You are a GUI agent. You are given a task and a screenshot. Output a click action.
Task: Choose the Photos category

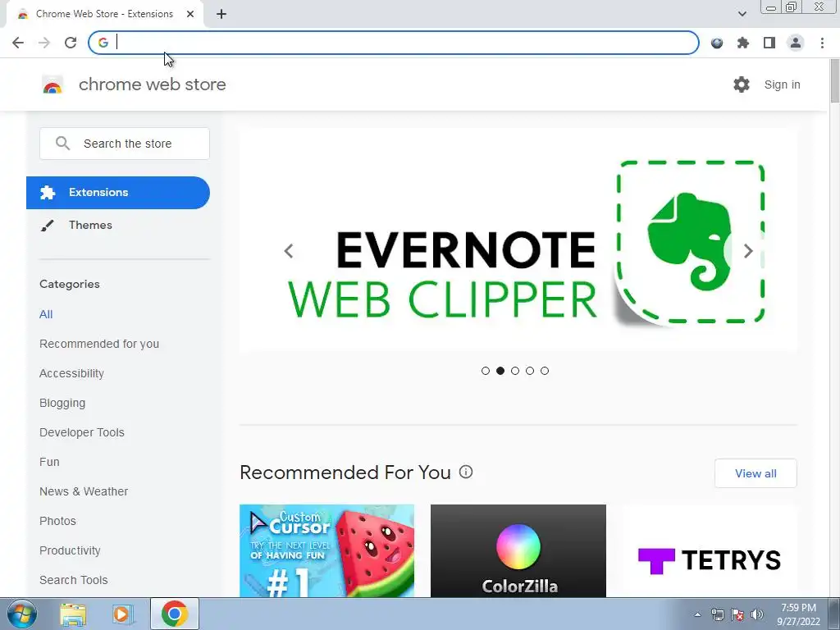(57, 521)
